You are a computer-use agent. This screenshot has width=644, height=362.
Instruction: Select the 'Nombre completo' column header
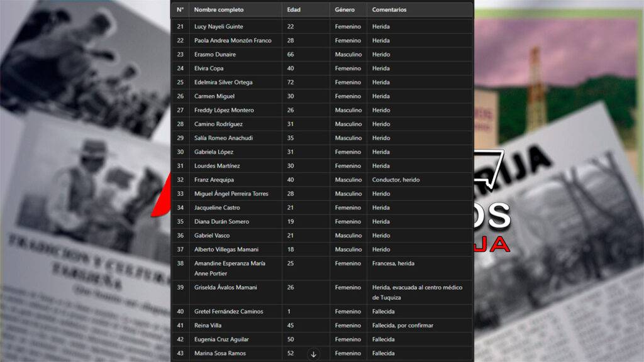(219, 10)
